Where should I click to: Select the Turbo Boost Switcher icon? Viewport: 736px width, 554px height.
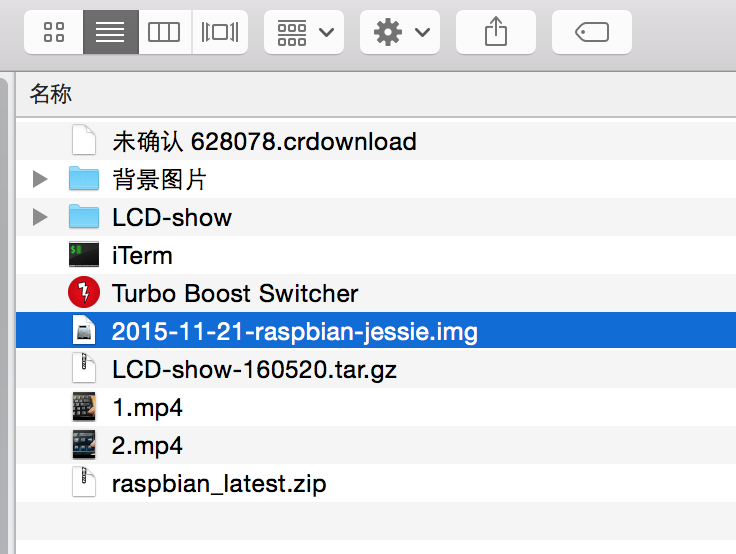[84, 292]
